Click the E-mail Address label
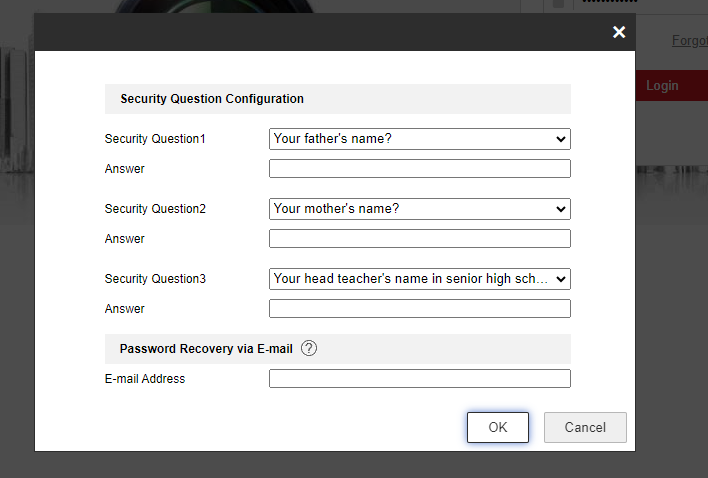Viewport: 708px width, 478px height. pos(145,379)
